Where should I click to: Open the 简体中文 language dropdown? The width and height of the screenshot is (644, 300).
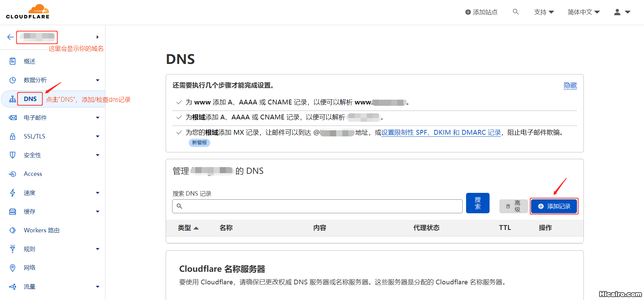pos(583,12)
